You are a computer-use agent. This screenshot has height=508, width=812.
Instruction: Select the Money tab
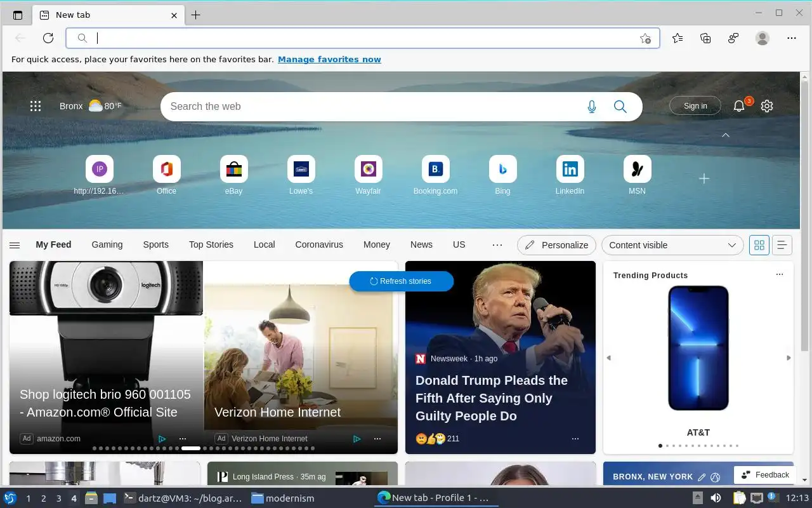pyautogui.click(x=377, y=244)
